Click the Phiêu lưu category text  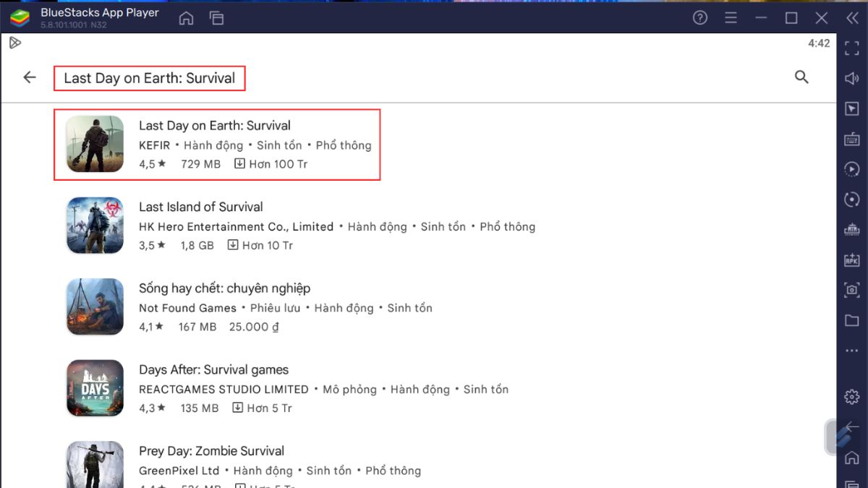coord(276,308)
